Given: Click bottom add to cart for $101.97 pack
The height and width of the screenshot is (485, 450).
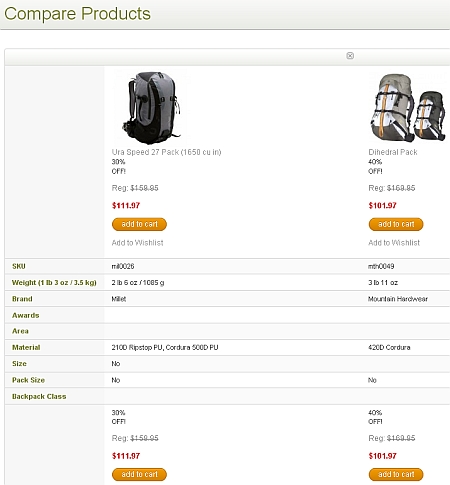Looking at the screenshot, I should click(x=396, y=474).
